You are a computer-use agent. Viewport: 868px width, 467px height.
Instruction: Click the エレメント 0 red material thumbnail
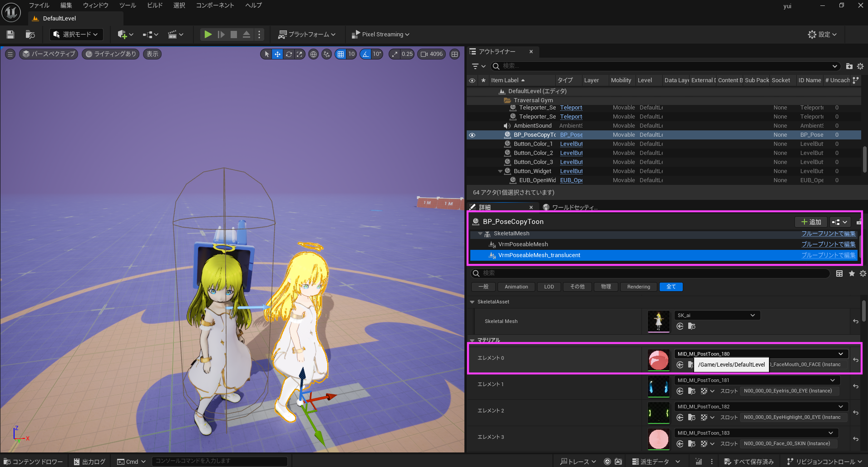pyautogui.click(x=659, y=360)
